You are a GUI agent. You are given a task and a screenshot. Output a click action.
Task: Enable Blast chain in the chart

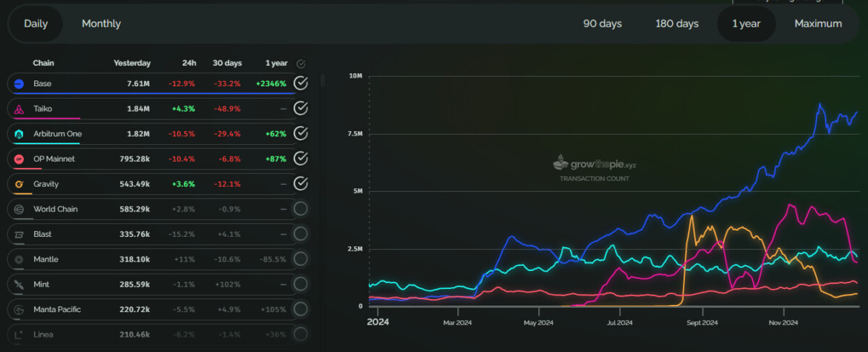[x=301, y=234]
